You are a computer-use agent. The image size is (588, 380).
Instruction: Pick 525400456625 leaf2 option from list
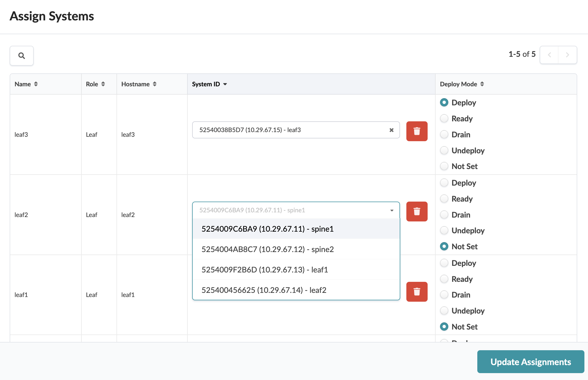click(264, 290)
